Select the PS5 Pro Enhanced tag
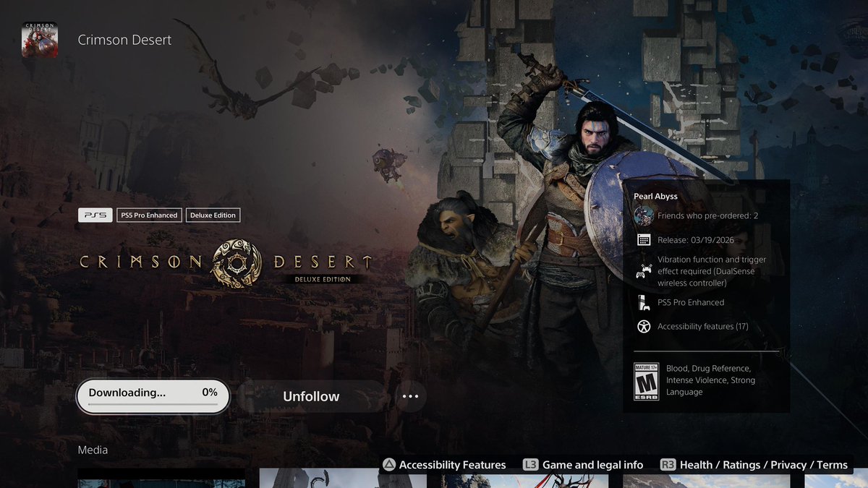Screen dimensions: 868x488 148,215
